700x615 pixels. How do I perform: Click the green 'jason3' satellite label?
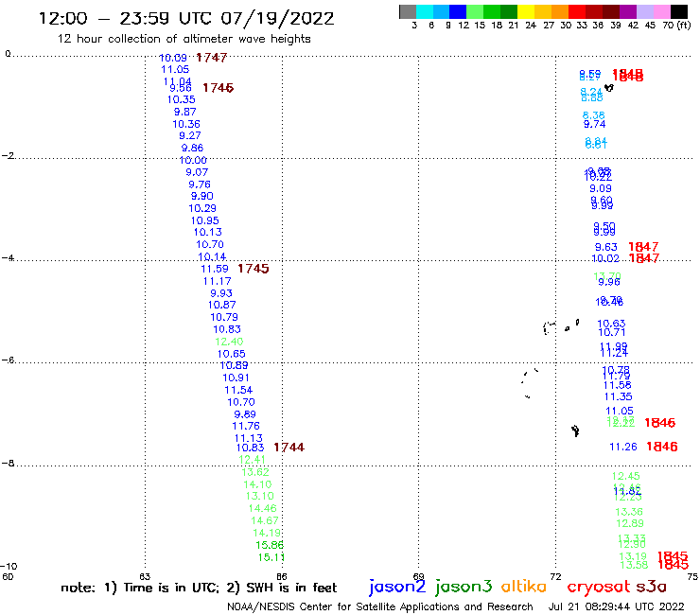point(464,587)
